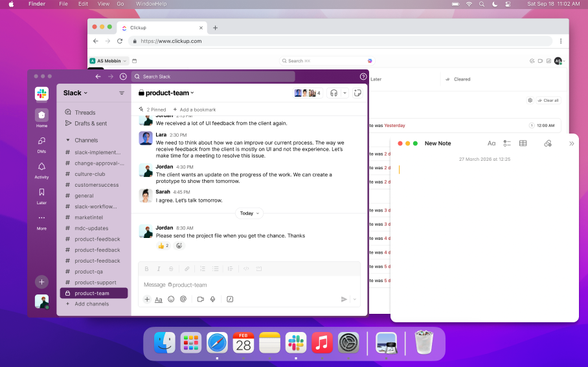
Task: Toggle bold formatting in message composer
Action: point(146,268)
